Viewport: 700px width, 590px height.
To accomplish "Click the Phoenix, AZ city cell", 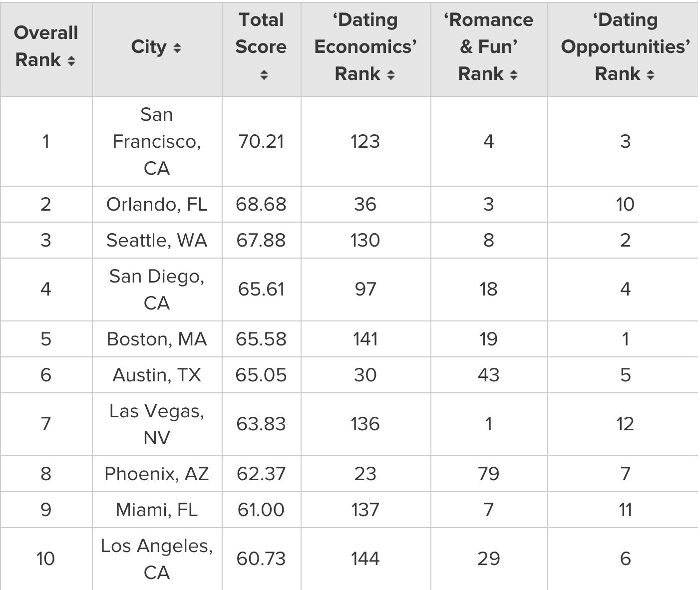I will pos(157,474).
